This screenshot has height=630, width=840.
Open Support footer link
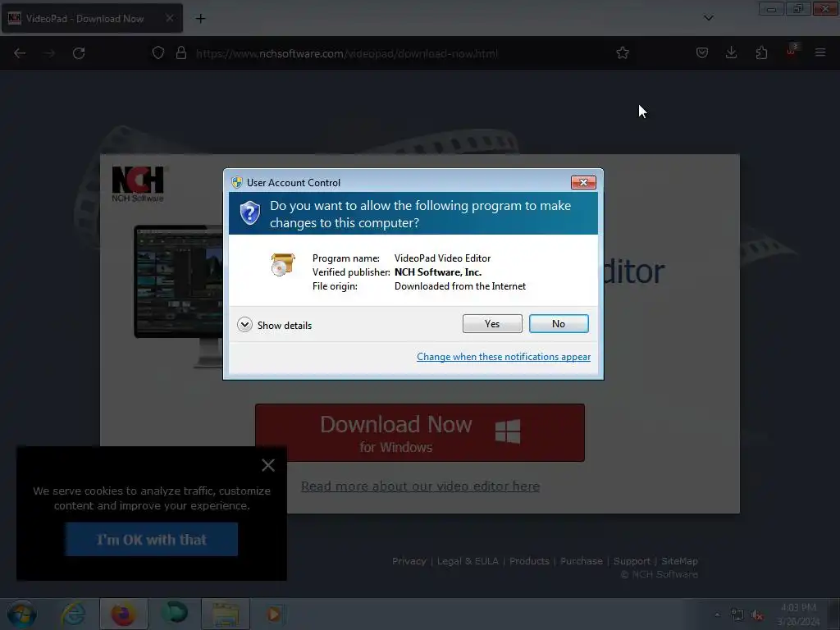pyautogui.click(x=632, y=561)
